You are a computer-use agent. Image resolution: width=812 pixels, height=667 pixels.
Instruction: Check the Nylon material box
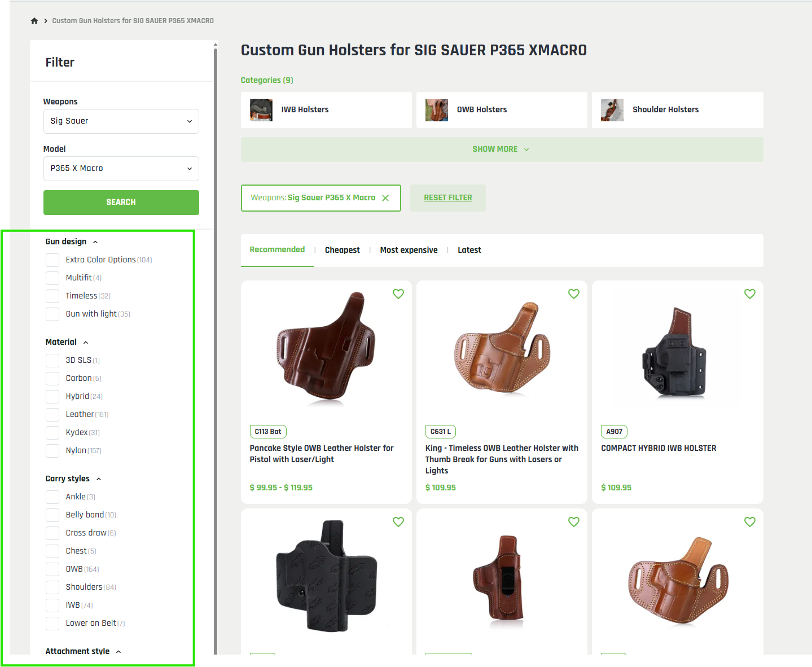pyautogui.click(x=52, y=451)
